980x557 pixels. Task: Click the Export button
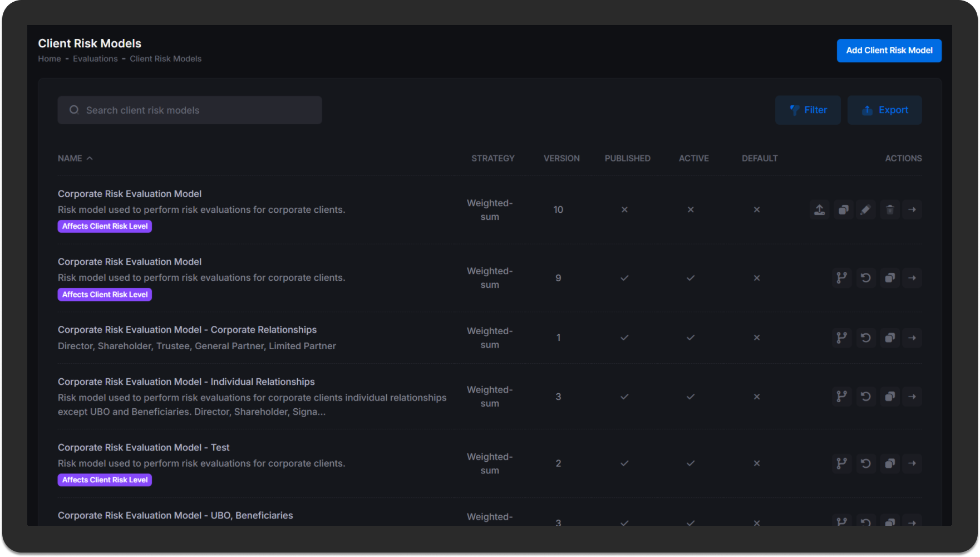pyautogui.click(x=884, y=110)
